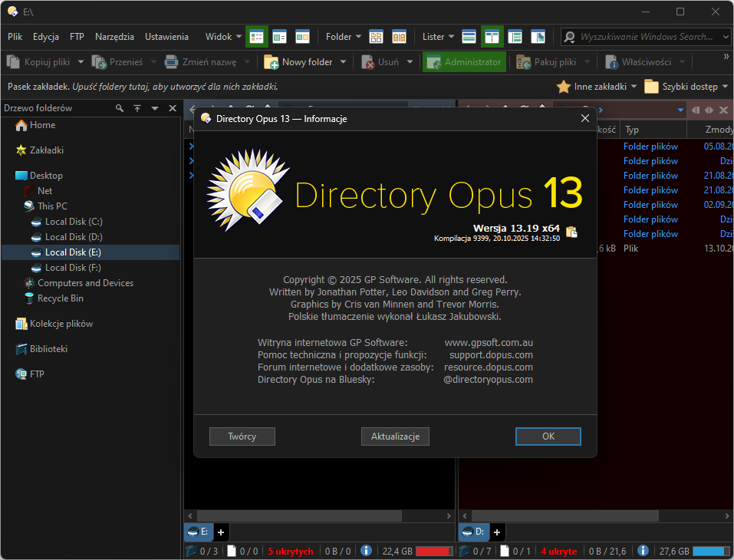Click the Usuń delete button
The image size is (734, 560).
pos(380,62)
